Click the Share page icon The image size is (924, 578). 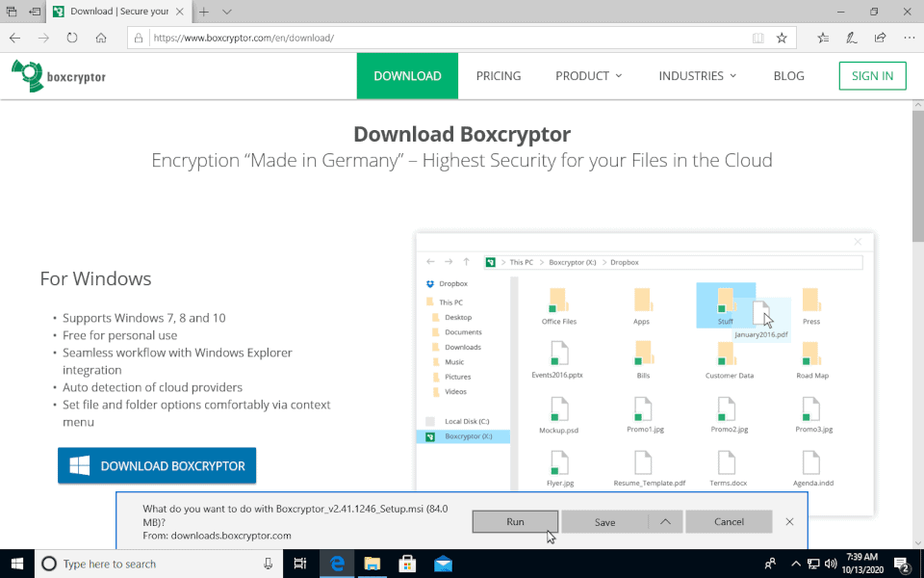click(880, 38)
